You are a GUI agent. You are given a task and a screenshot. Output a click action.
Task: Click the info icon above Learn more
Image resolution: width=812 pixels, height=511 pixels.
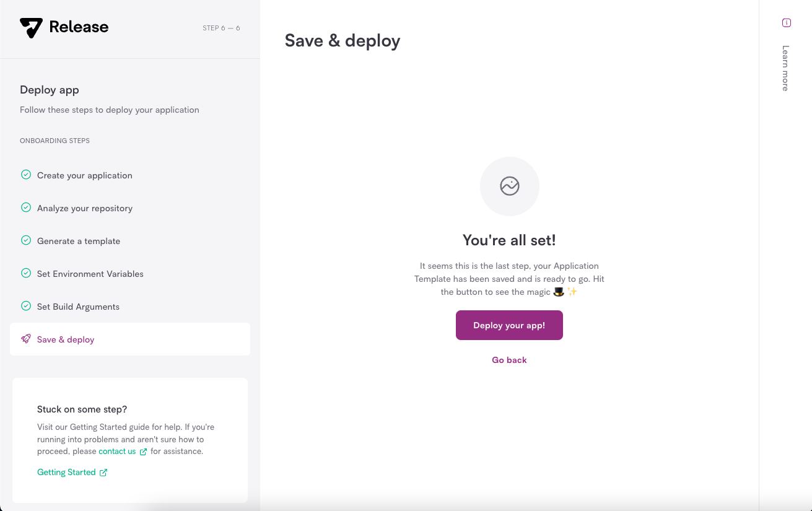(787, 23)
